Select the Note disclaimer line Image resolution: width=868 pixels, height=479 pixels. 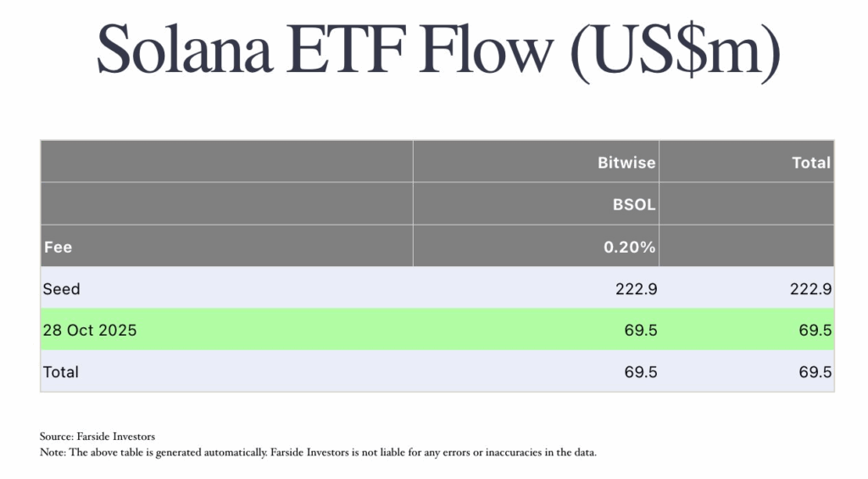point(318,452)
